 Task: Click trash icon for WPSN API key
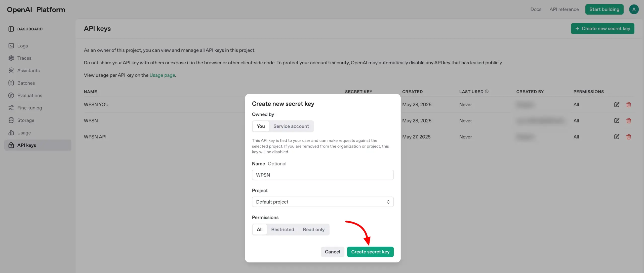(628, 137)
